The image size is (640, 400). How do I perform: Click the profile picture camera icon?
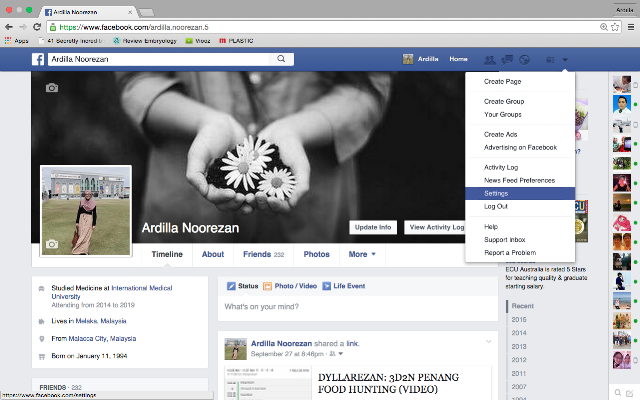click(x=52, y=244)
